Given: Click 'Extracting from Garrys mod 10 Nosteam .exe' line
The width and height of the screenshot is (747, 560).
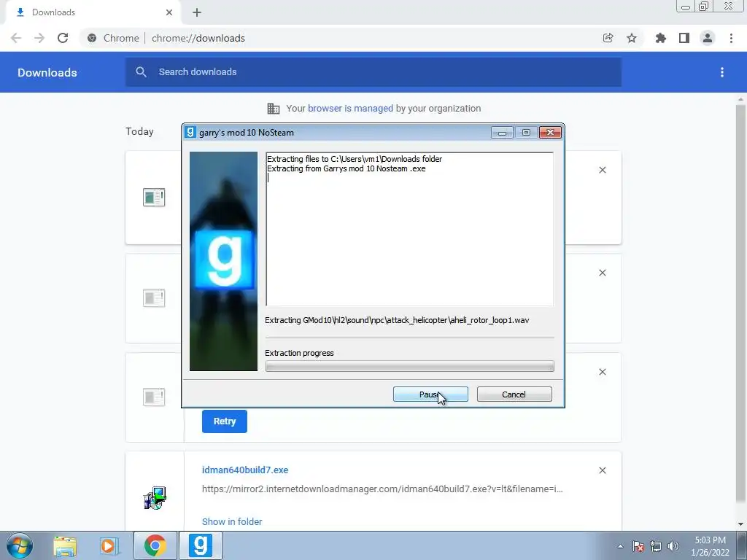Looking at the screenshot, I should [x=347, y=168].
